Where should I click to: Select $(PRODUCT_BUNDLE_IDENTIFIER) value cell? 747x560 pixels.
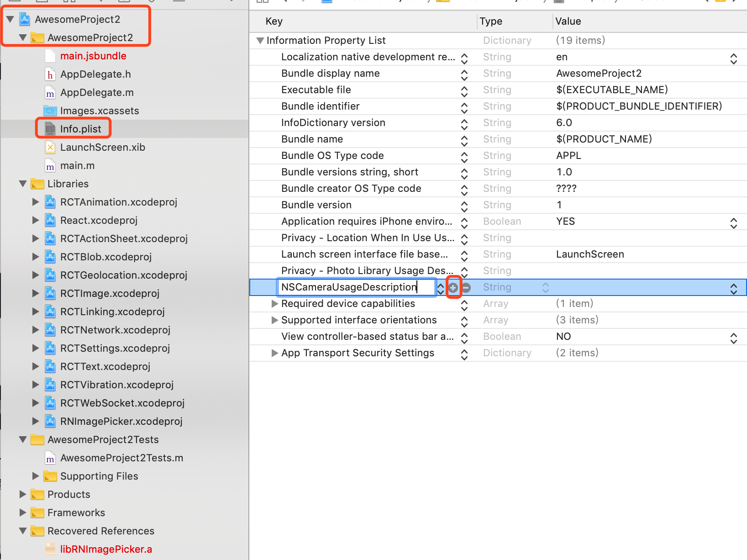pyautogui.click(x=639, y=106)
